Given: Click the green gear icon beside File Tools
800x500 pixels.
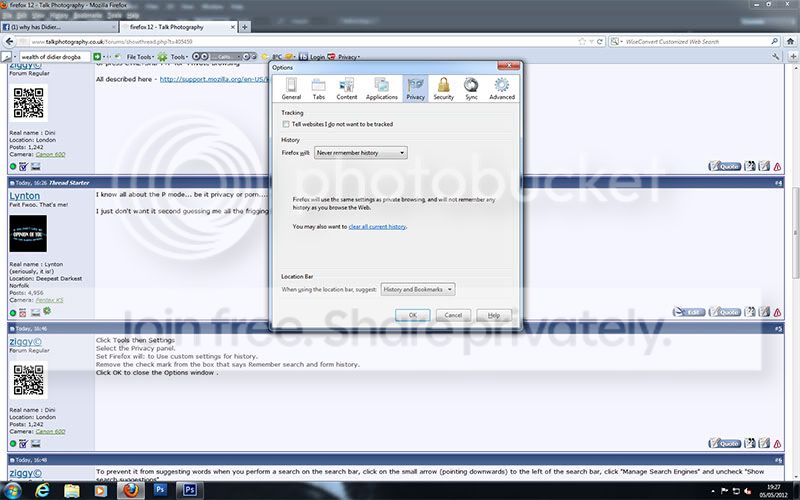Looking at the screenshot, I should point(162,57).
